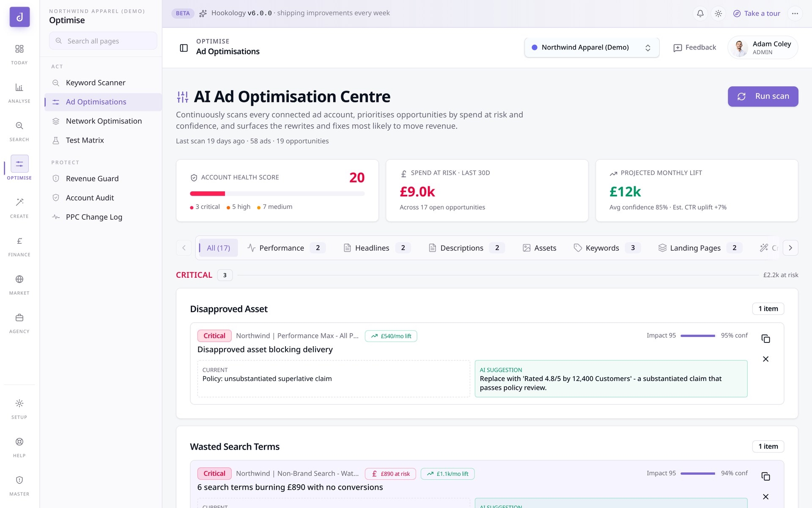Select the All (17) tab
This screenshot has width=812, height=508.
[x=218, y=248]
